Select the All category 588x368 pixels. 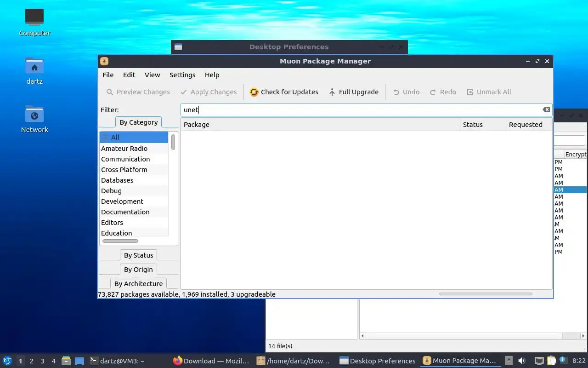pyautogui.click(x=134, y=137)
